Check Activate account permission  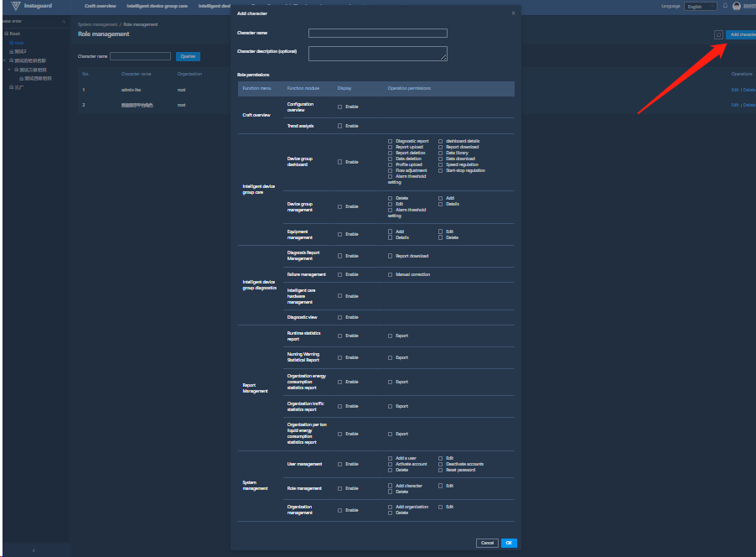coord(390,465)
